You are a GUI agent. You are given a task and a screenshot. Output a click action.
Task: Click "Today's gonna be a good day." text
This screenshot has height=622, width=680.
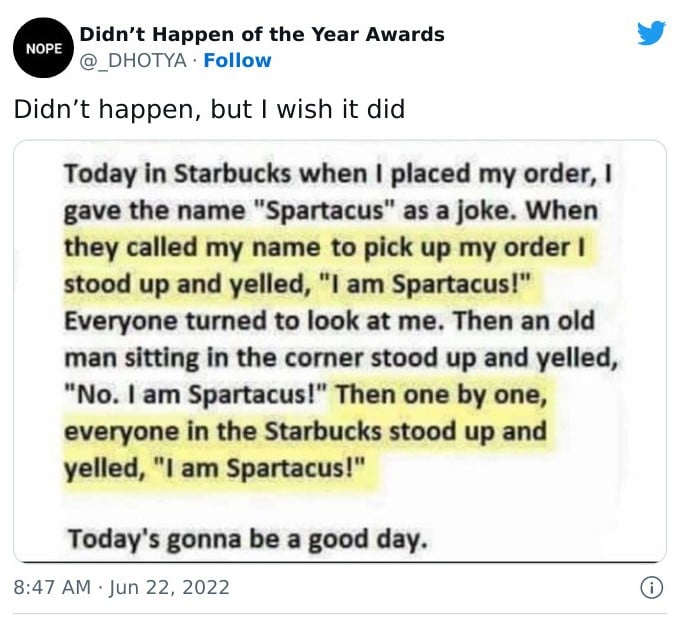[x=247, y=540]
